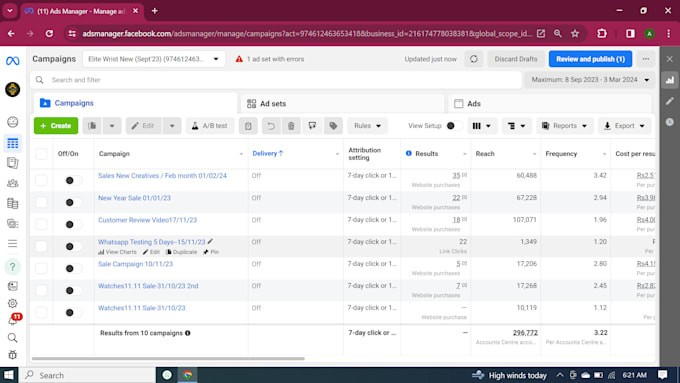This screenshot has width=680, height=383.
Task: Open the Sales New Creatives / Feb month campaign link
Action: tap(162, 176)
